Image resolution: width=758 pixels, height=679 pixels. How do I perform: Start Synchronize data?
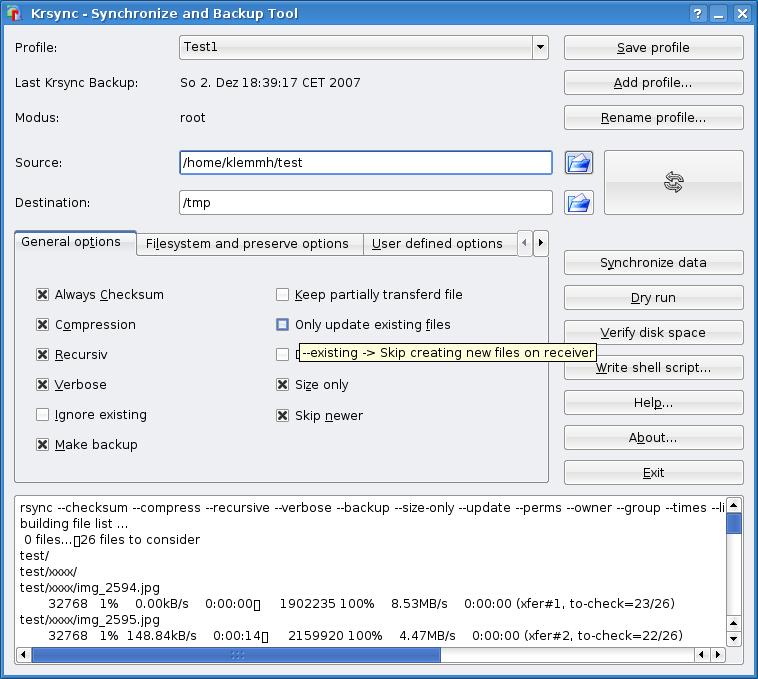(654, 262)
